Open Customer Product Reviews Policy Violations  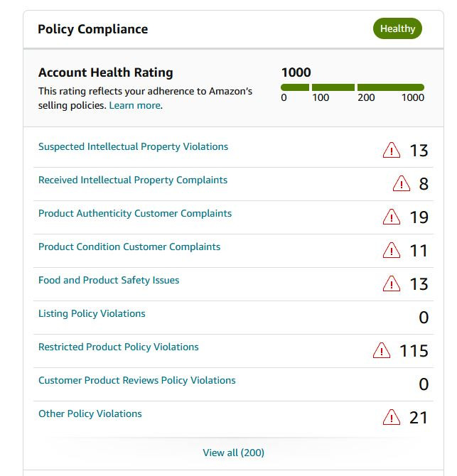(x=137, y=380)
